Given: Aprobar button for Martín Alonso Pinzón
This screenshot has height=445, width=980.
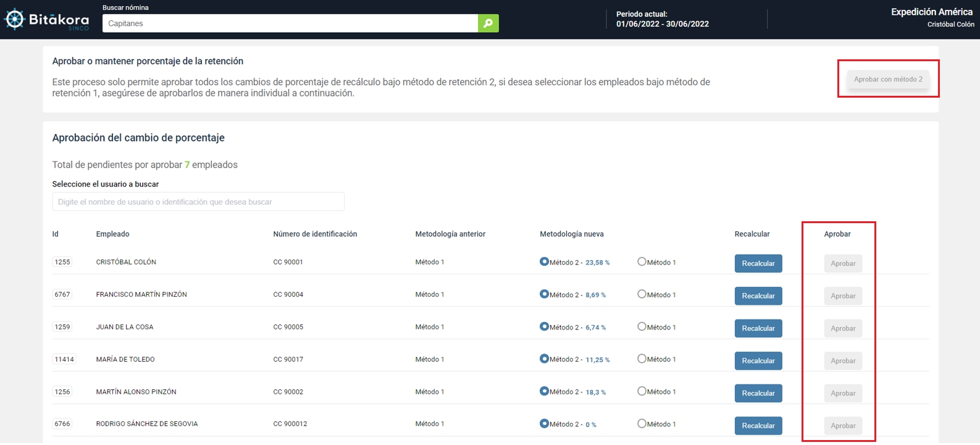Looking at the screenshot, I should (843, 393).
